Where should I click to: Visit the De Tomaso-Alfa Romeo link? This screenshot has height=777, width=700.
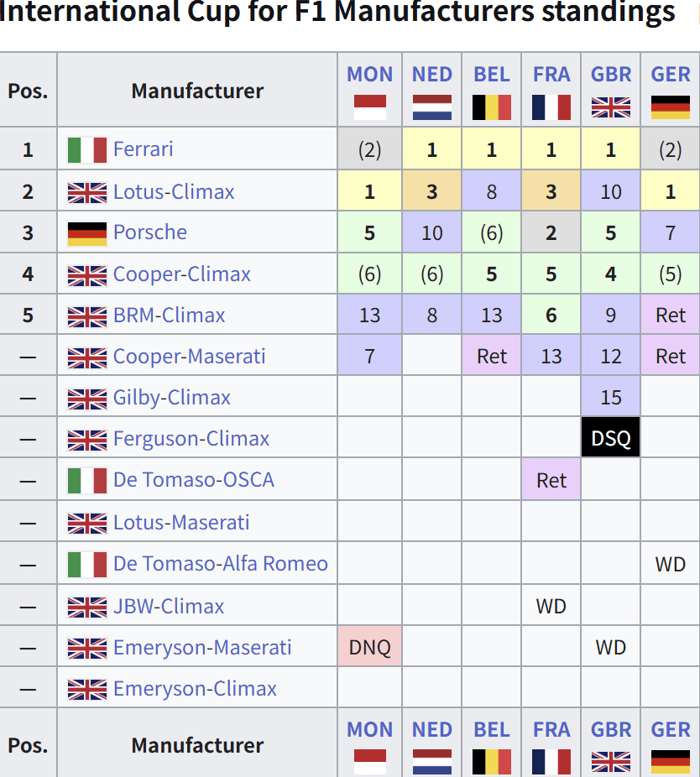coord(221,563)
